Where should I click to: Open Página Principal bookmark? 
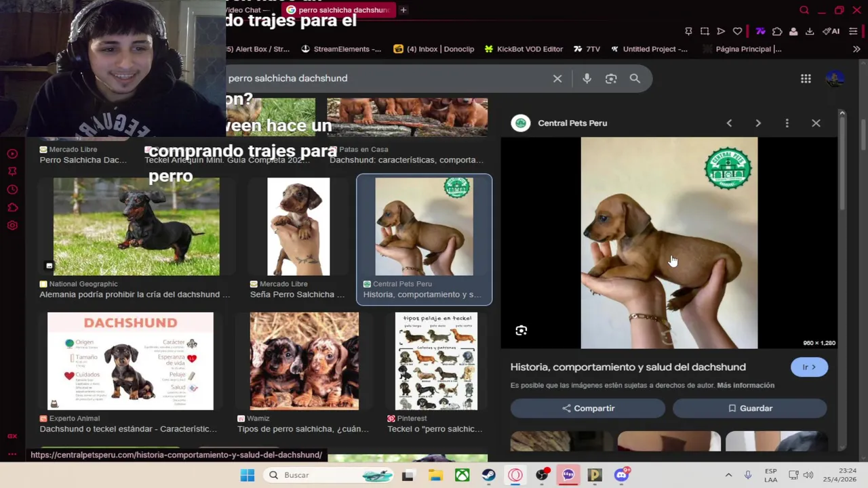pos(742,49)
